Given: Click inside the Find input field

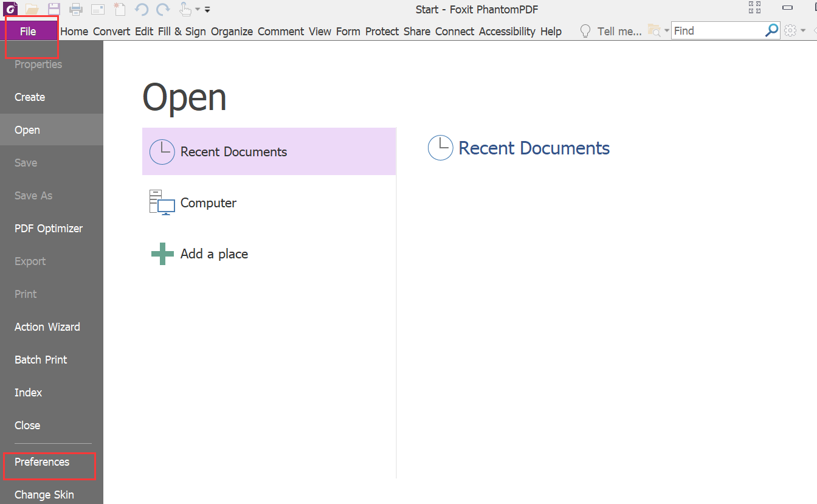Looking at the screenshot, I should click(717, 30).
